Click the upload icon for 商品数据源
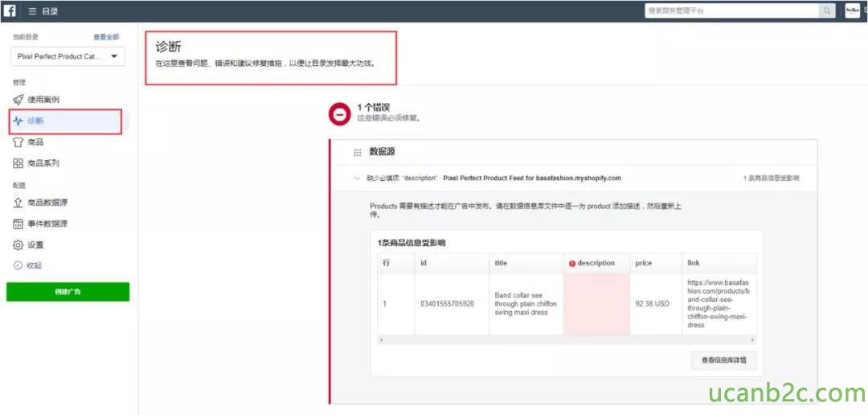The image size is (868, 415). [18, 203]
